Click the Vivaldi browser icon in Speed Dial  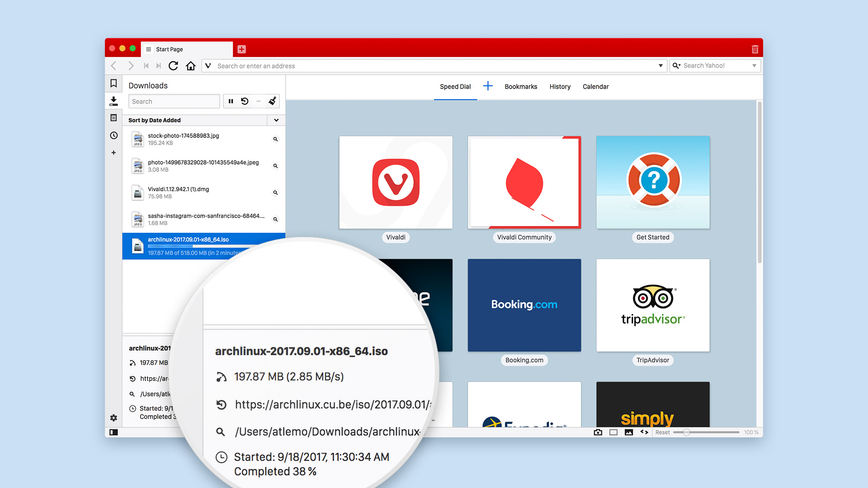[395, 182]
